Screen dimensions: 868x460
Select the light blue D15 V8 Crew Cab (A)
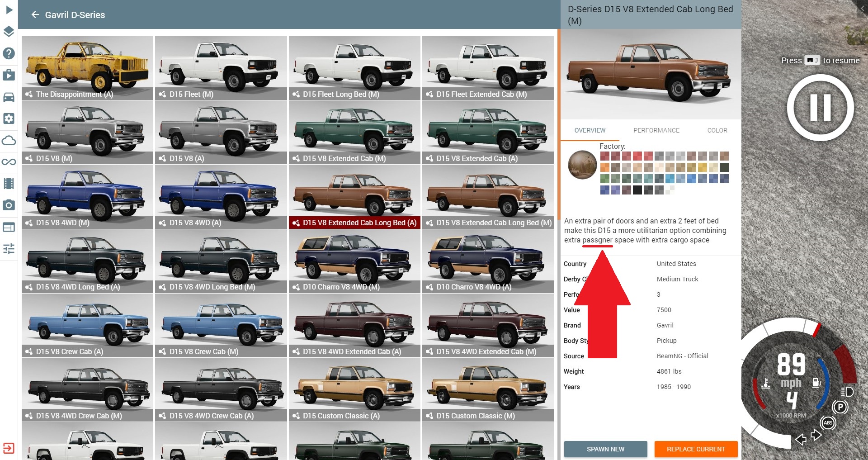[x=87, y=325]
